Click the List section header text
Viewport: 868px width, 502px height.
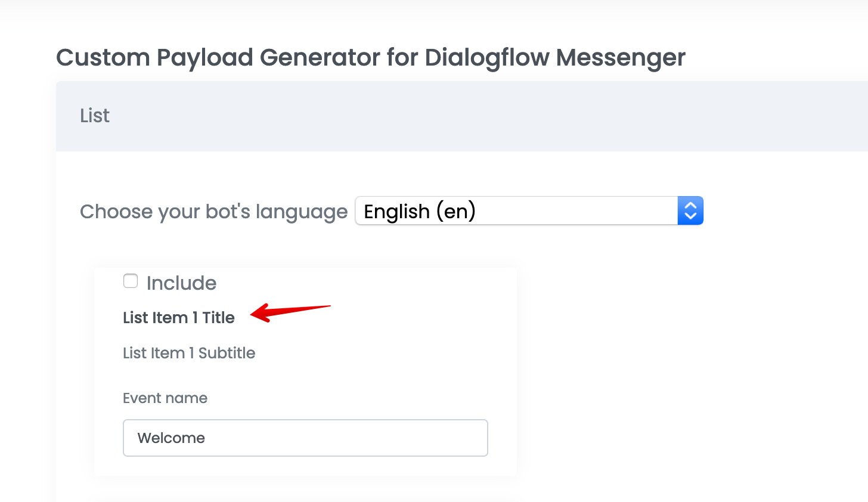[95, 116]
